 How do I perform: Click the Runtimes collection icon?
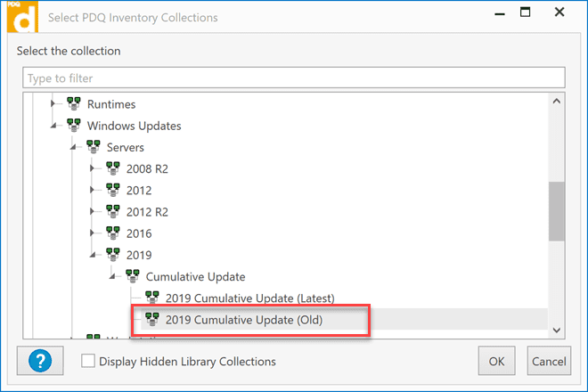pos(73,104)
